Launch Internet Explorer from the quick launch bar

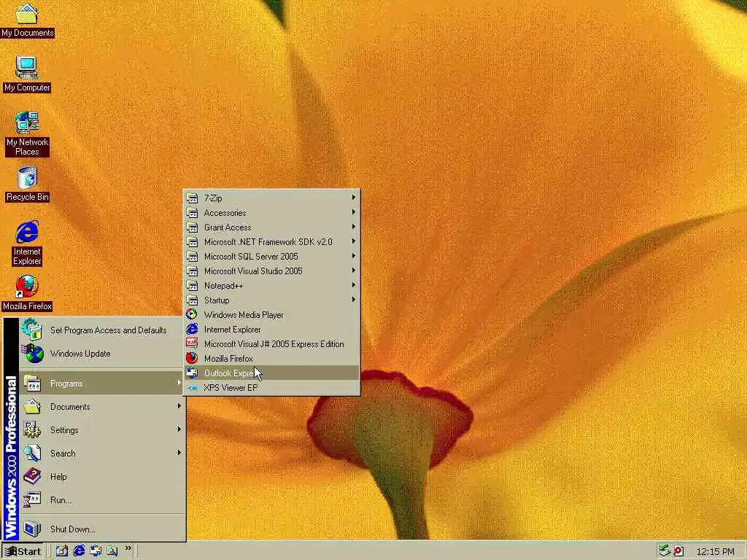click(79, 551)
